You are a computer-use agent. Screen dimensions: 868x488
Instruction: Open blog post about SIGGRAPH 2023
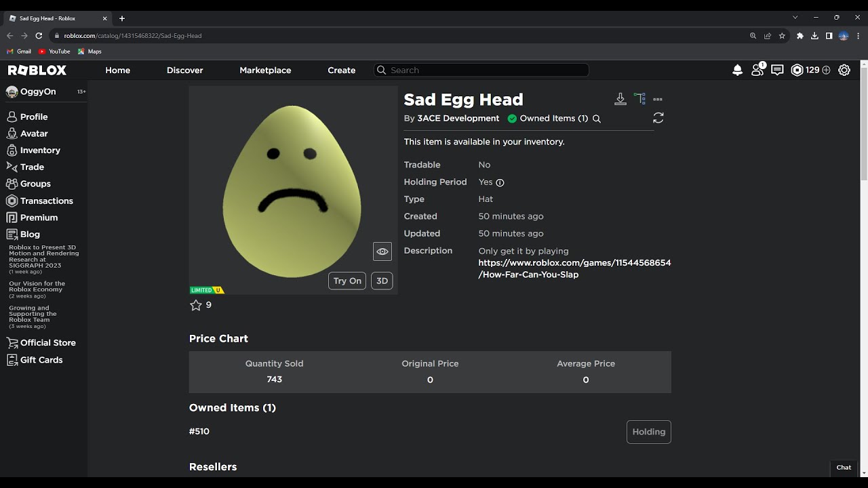point(44,257)
